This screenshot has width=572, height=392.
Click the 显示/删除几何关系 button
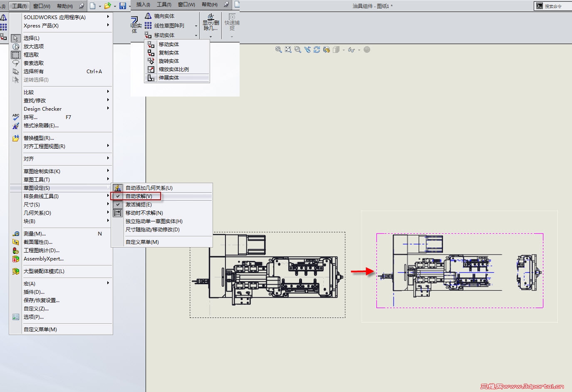[210, 23]
